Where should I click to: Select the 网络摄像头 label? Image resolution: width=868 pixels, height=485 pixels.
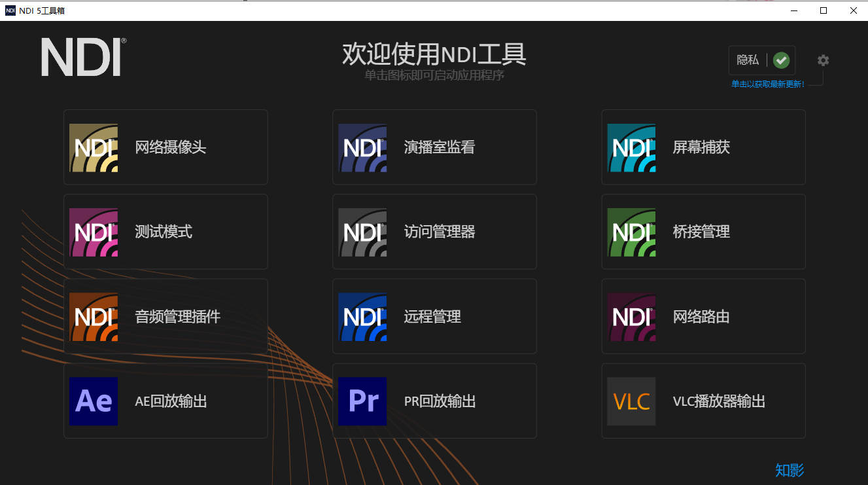click(x=171, y=147)
